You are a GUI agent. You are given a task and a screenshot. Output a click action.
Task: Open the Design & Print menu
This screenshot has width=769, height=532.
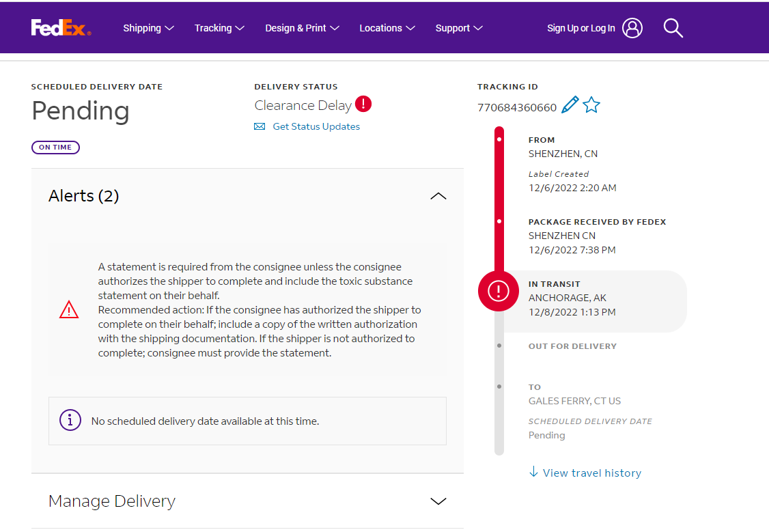[302, 28]
